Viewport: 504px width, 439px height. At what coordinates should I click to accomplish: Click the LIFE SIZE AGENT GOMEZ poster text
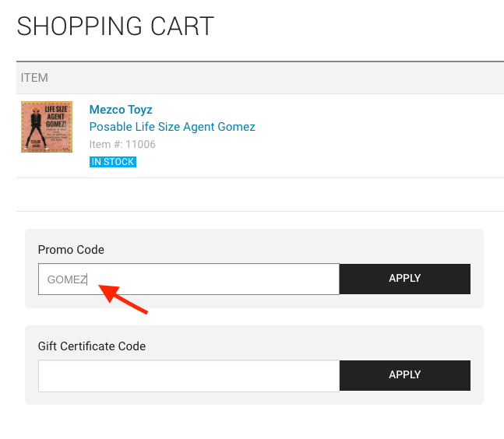pos(56,117)
